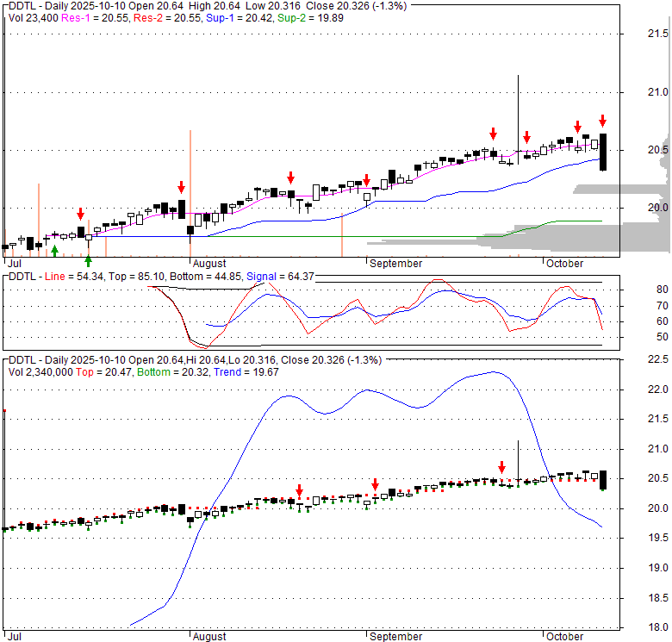
Task: Click the tall black last candle on top chart
Action: (605, 152)
